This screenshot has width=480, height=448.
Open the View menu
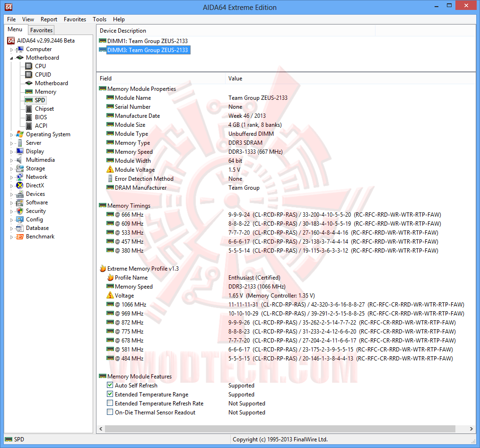28,19
